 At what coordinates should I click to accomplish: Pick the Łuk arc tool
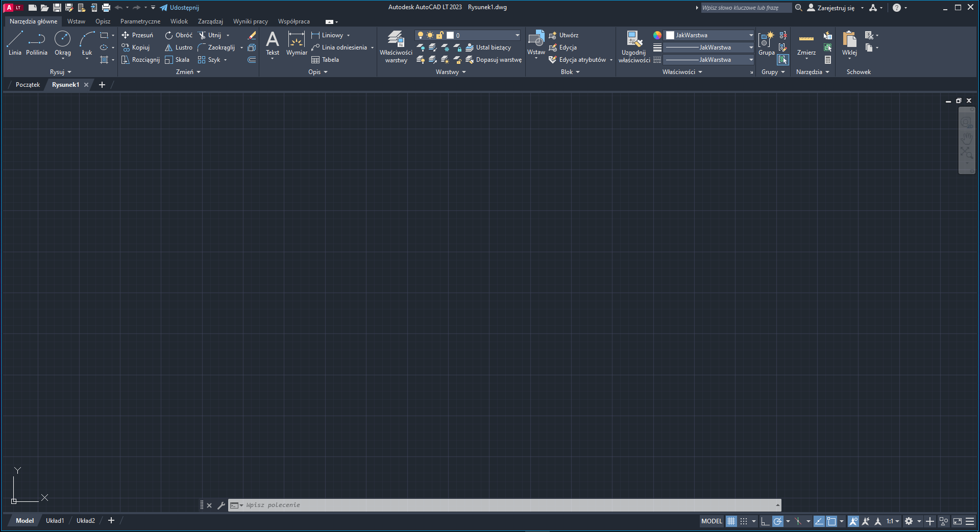click(87, 43)
